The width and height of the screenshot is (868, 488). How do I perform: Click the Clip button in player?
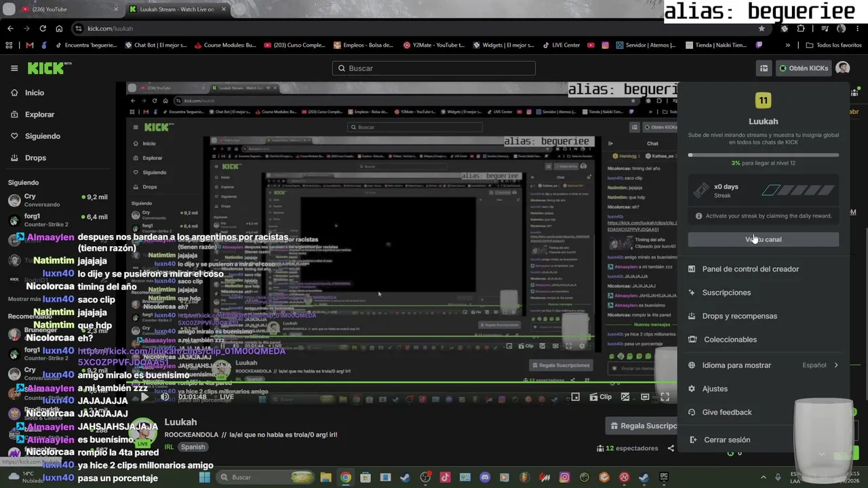tap(601, 397)
